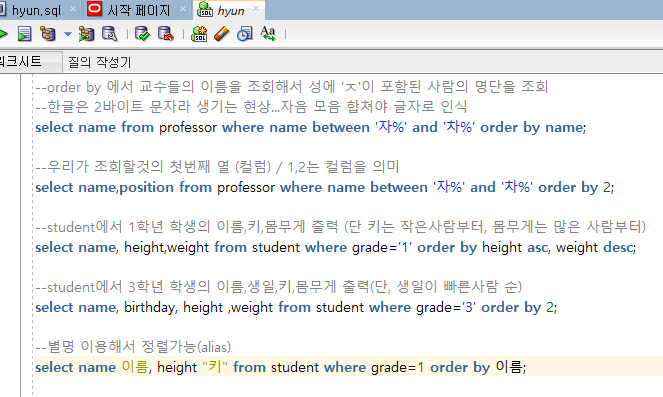Click the query with 'height asc, weight desc'
663x397 pixels.
tap(336, 247)
